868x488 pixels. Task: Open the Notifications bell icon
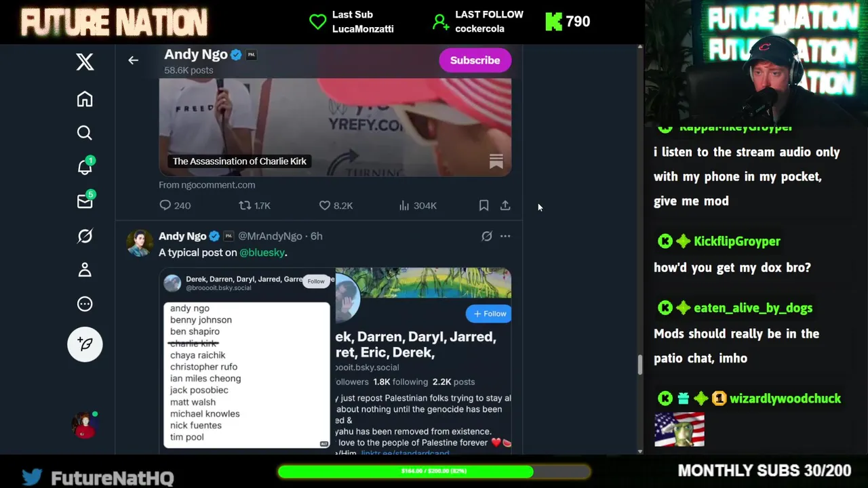85,167
